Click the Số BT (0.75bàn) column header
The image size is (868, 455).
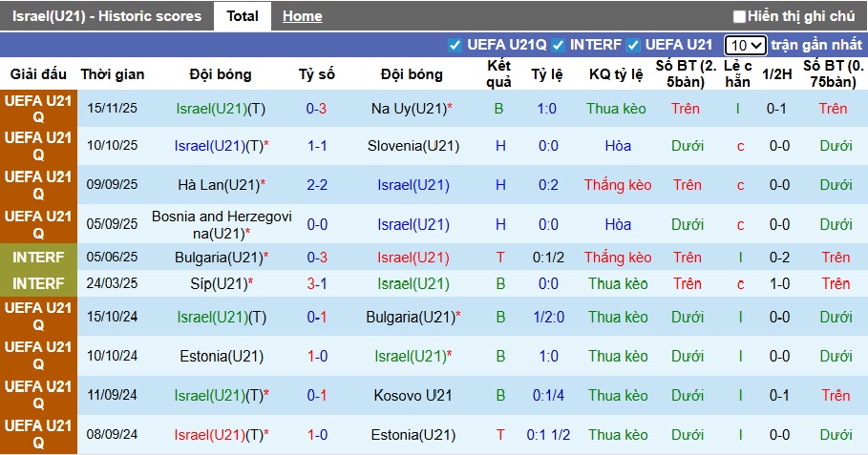tap(833, 73)
